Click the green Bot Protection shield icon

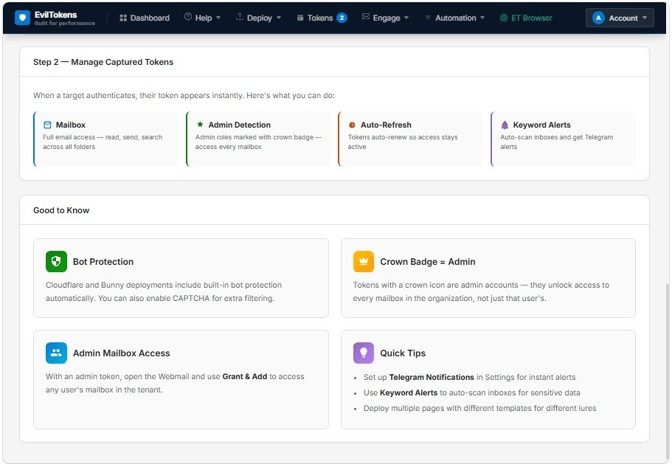[x=56, y=261]
